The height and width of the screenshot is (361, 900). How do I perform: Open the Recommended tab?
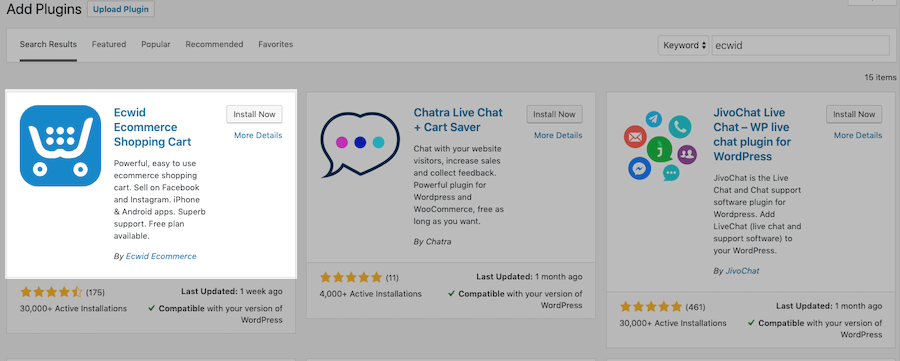click(214, 44)
